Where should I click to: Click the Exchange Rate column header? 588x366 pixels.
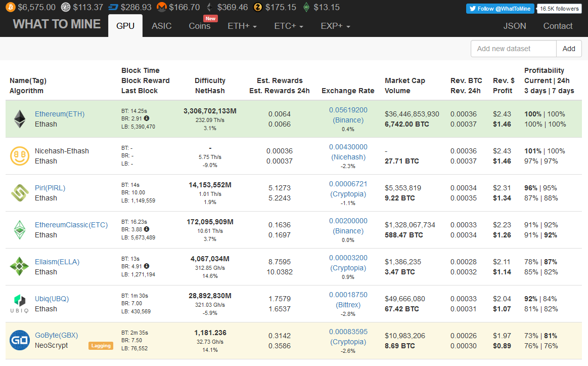(348, 91)
